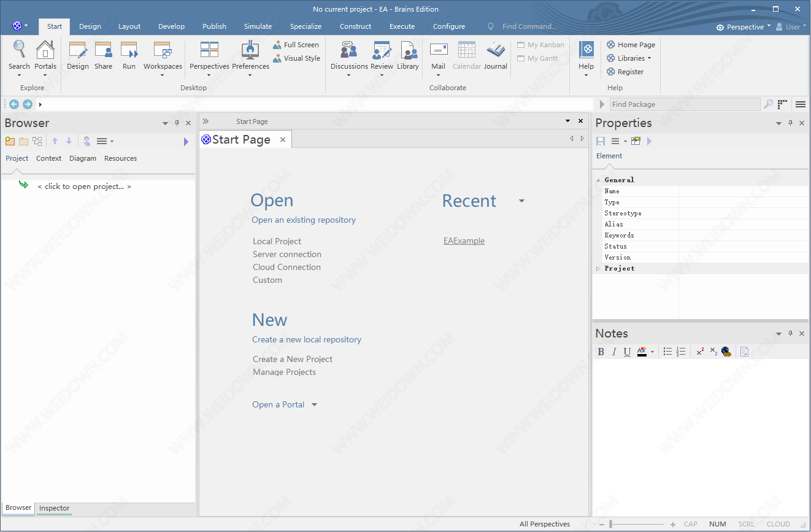Screen dimensions: 811x532
Task: Toggle italic in the Notes toolbar
Action: [x=614, y=352]
